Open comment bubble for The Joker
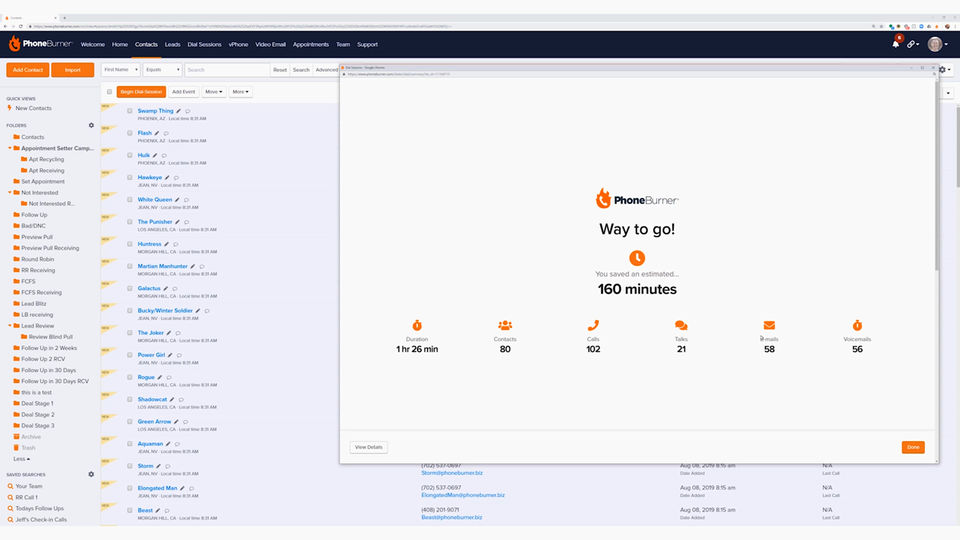Screen dimensions: 960x540 [x=178, y=333]
